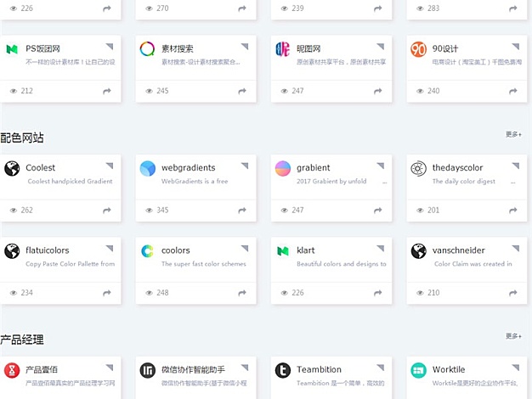Click the eye icon showing 248 views
The width and height of the screenshot is (532, 399).
click(x=149, y=293)
